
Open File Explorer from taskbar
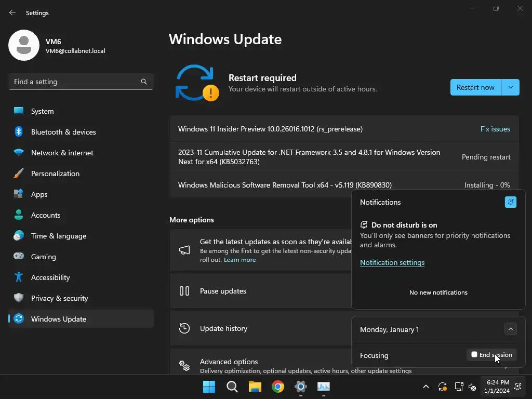pos(255,387)
